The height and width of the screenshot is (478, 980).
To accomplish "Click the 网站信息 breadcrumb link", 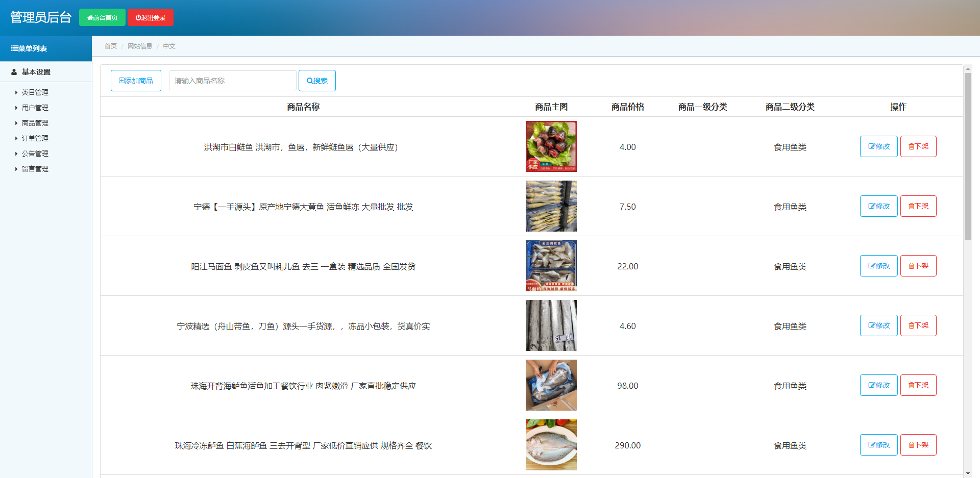I will pos(140,46).
